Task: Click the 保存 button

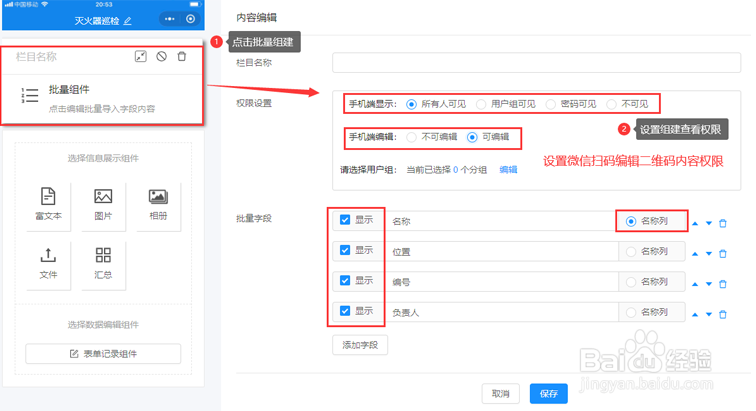Action: coord(549,394)
